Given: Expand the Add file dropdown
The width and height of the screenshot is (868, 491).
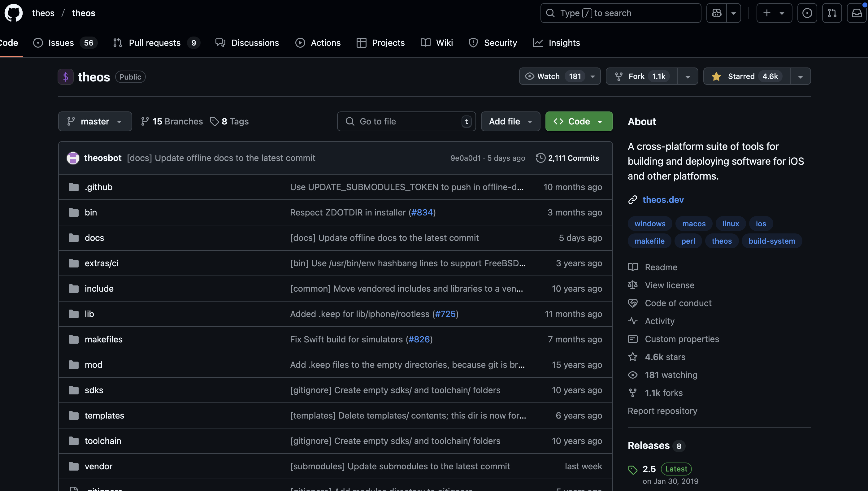Looking at the screenshot, I should click(x=510, y=121).
